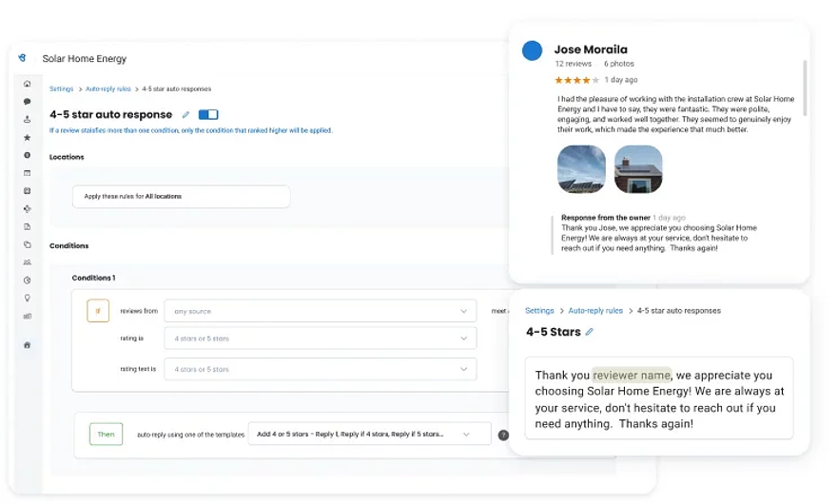
Task: Click Jose Moraila's blue avatar
Action: click(532, 50)
